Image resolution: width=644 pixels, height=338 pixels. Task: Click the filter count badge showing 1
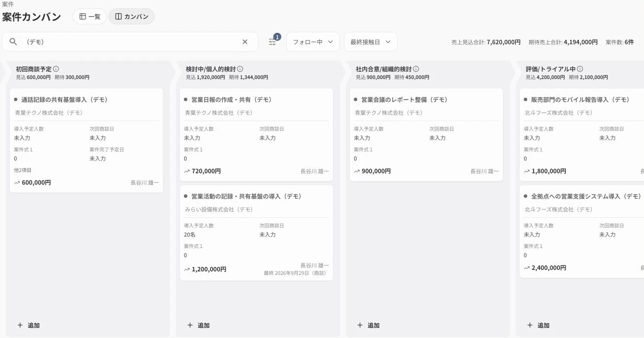coord(277,37)
